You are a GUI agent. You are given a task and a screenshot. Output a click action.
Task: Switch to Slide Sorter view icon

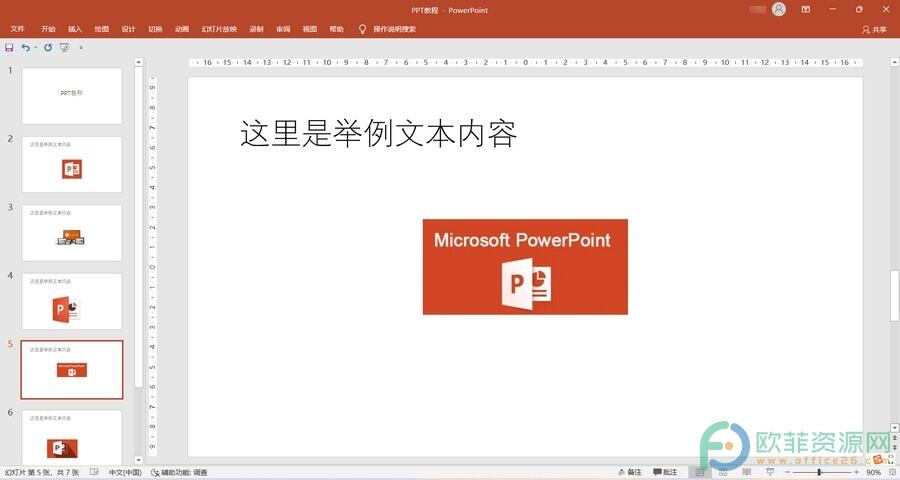tap(723, 472)
